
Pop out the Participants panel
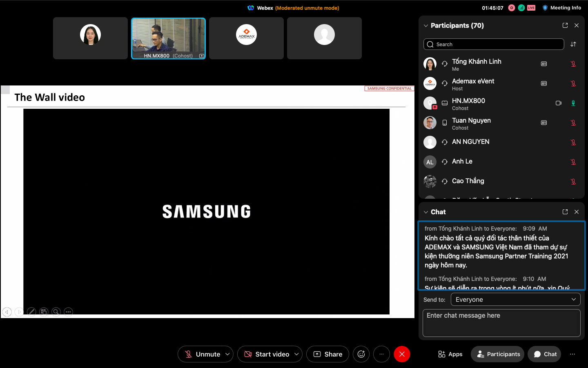565,25
